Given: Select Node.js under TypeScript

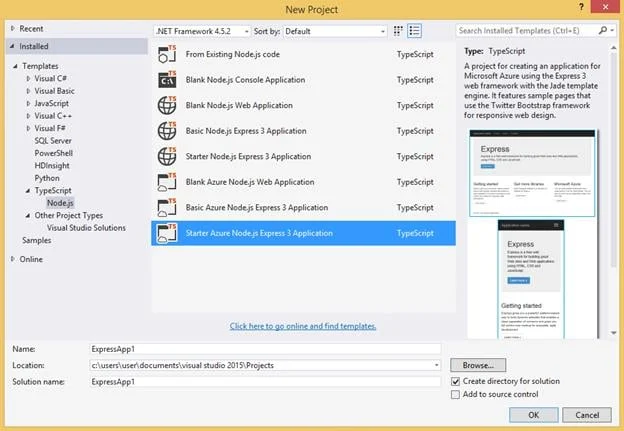Looking at the screenshot, I should (x=60, y=203).
